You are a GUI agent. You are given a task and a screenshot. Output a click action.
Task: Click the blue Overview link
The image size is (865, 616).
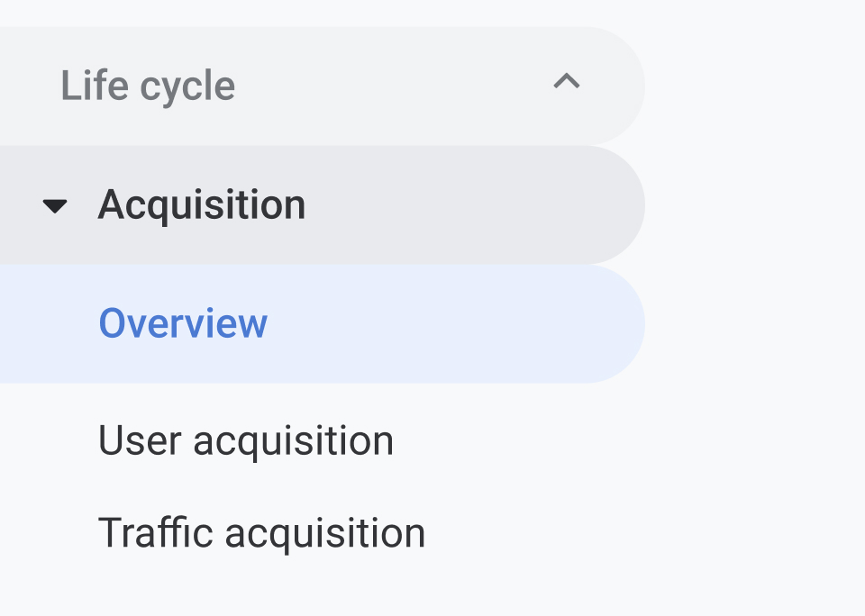tap(183, 323)
